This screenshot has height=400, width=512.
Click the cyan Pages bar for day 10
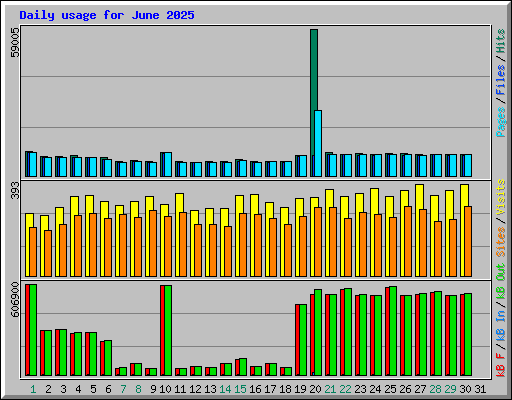[x=168, y=165]
